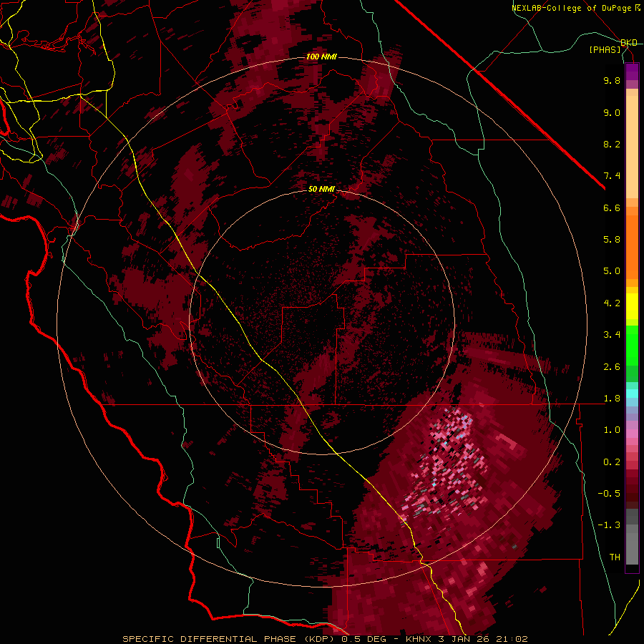The height and width of the screenshot is (644, 644).
Task: Click the -1.3 scale value
Action: point(609,525)
